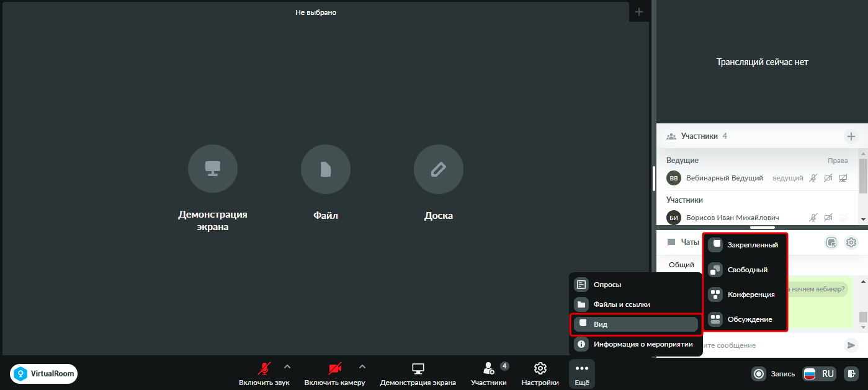Start Демонстрация экрана from center monitor icon
Image resolution: width=868 pixels, height=390 pixels.
[213, 169]
